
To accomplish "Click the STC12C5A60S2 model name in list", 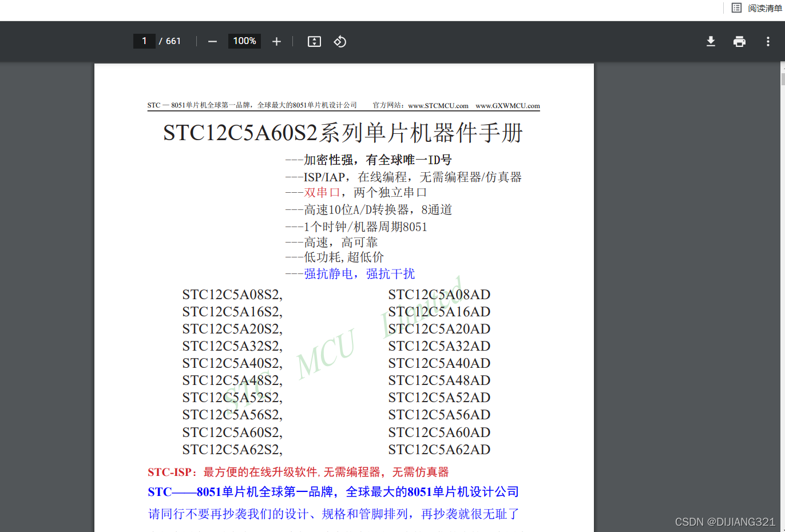I will click(232, 432).
